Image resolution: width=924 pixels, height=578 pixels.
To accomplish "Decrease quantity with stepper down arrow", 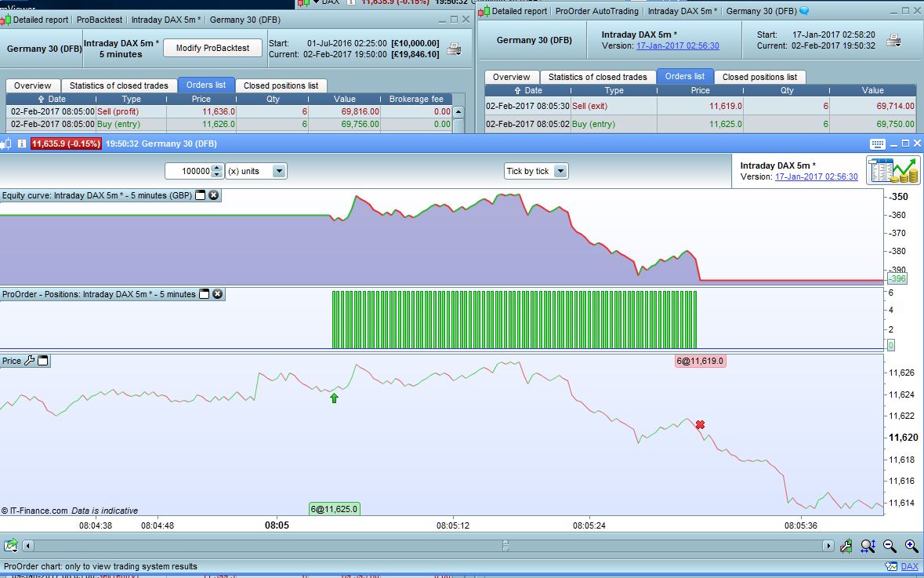I will (217, 175).
